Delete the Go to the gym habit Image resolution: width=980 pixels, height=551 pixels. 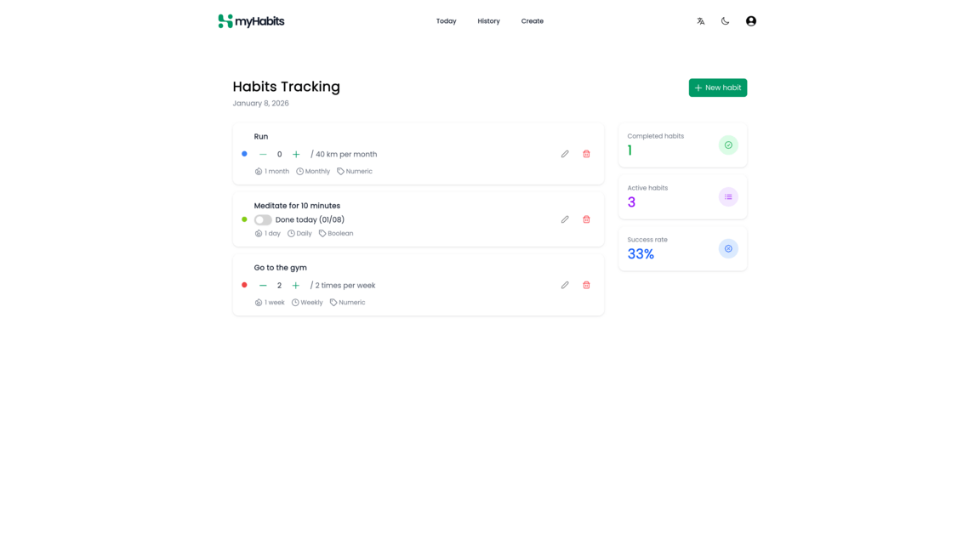(x=586, y=285)
